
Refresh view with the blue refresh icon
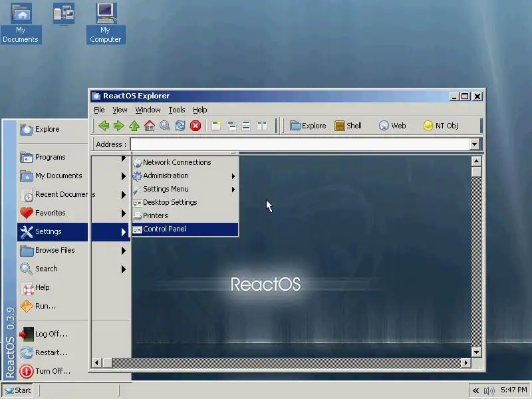pos(180,126)
